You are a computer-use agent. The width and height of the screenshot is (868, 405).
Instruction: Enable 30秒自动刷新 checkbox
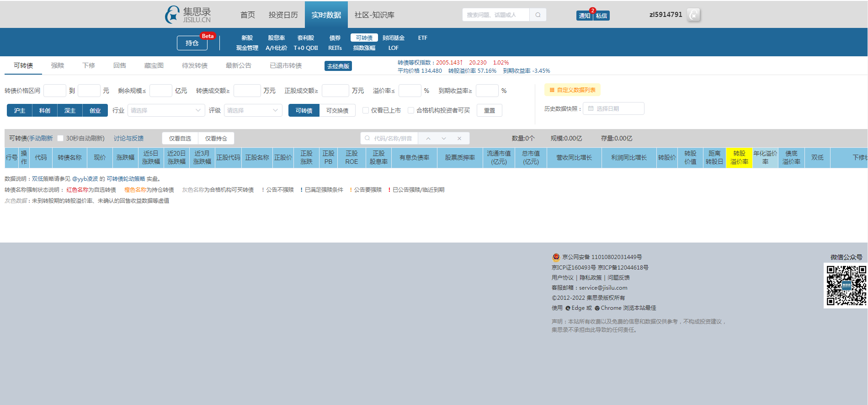pyautogui.click(x=60, y=138)
